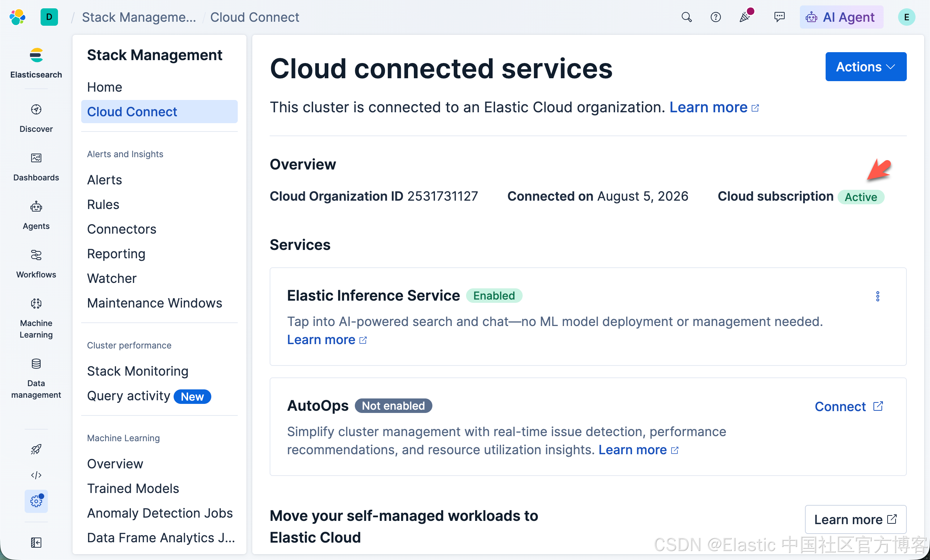Viewport: 930px width, 560px height.
Task: Open the feedback chat bubble icon
Action: [x=779, y=17]
